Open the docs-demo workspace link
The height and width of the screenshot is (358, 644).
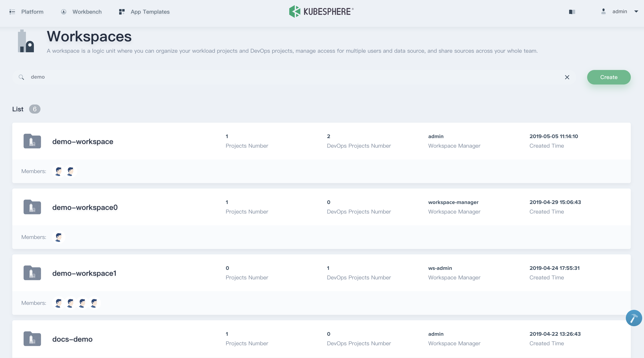coord(72,339)
